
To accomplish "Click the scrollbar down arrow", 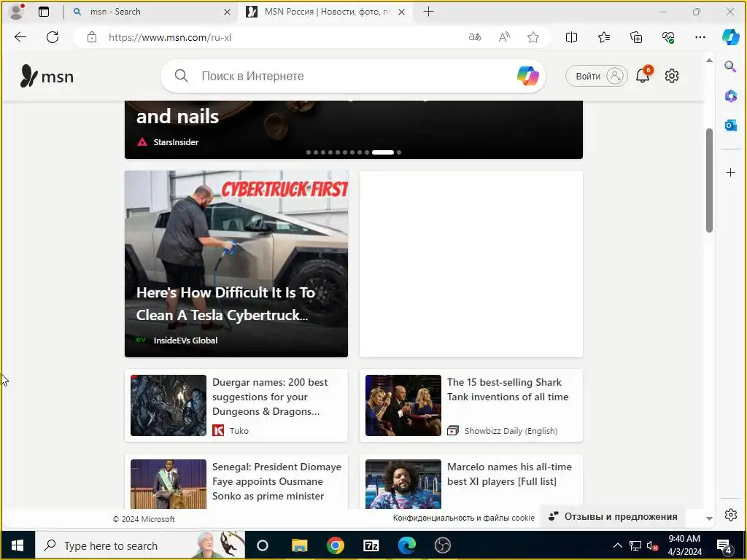I will 709,518.
